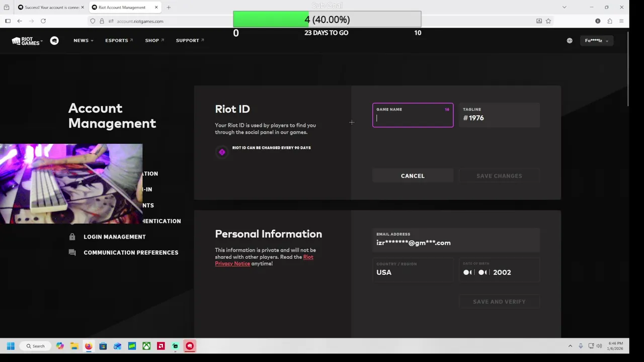This screenshot has height=362, width=644.
Task: Click the padlock site security icon
Action: (102, 21)
